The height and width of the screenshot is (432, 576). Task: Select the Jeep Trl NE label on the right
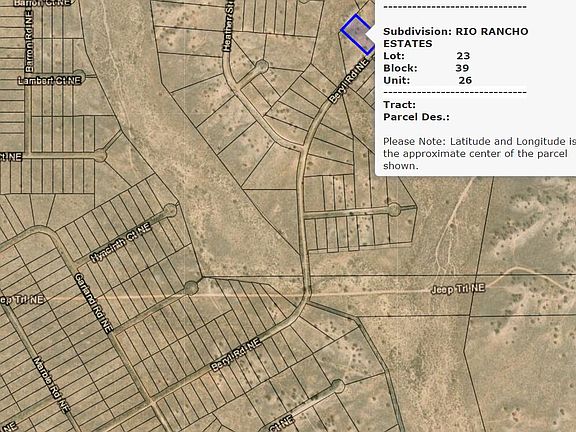[x=458, y=289]
